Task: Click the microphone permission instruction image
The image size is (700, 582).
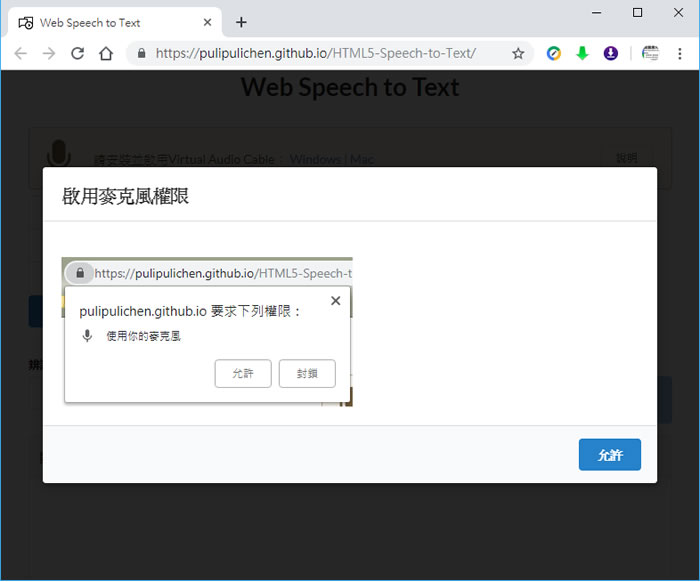Action: pos(207,332)
